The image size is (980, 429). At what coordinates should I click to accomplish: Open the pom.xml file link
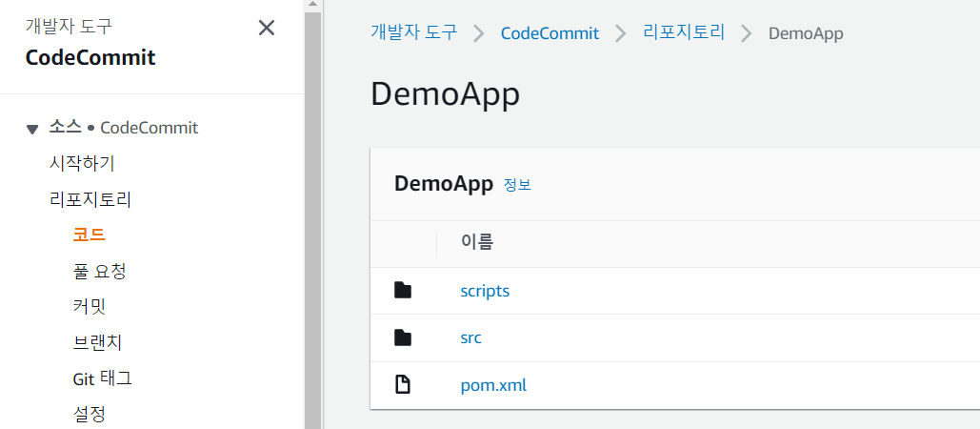(x=493, y=385)
